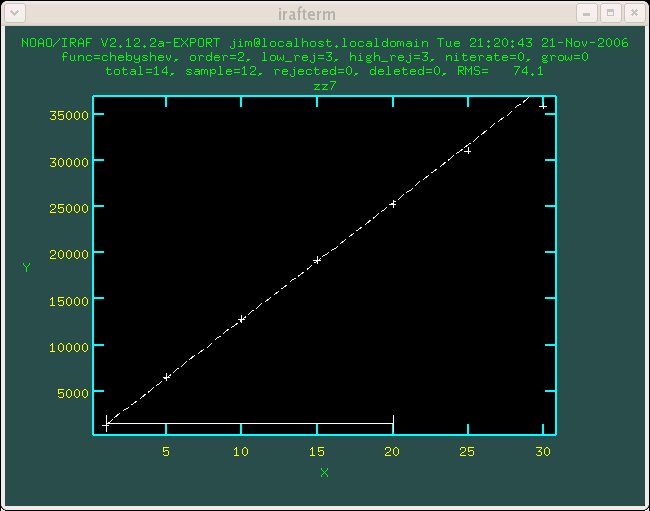Minimize the irafterm window
This screenshot has width=650, height=511.
588,13
